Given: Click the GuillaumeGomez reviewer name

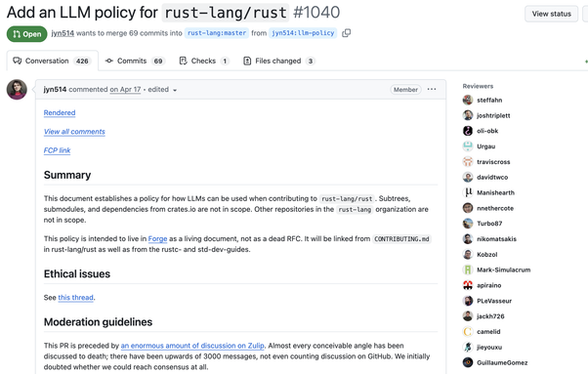Looking at the screenshot, I should [x=502, y=362].
